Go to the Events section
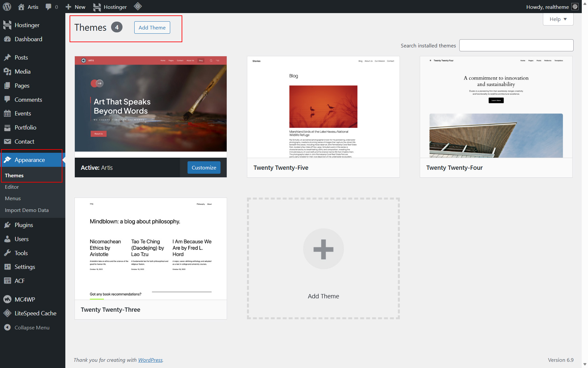588x368 pixels. [x=23, y=114]
